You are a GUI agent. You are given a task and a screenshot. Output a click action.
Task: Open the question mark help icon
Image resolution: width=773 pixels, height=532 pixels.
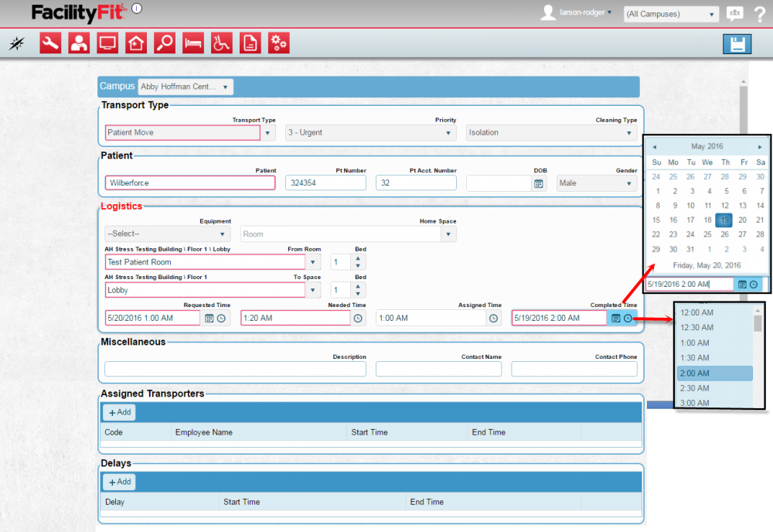pyautogui.click(x=759, y=14)
